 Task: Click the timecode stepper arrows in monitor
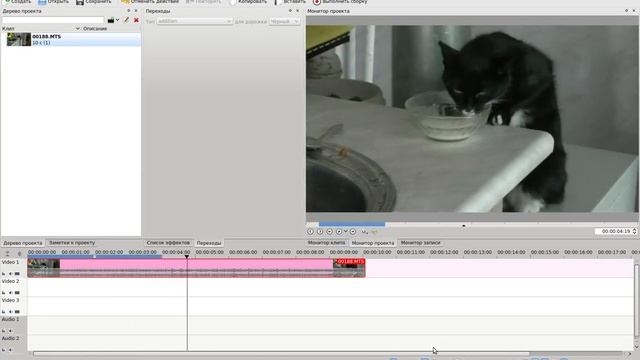tap(634, 231)
